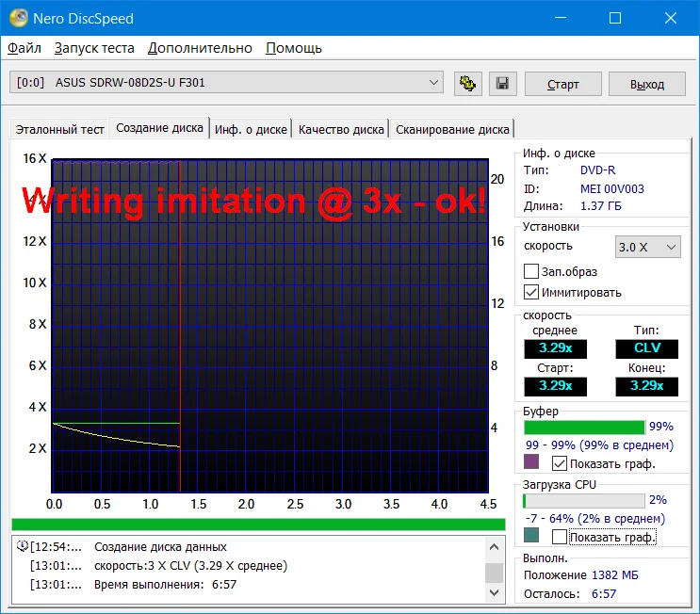Toggle buffer Показать граф. checkbox
This screenshot has height=614, width=700.
tap(560, 463)
